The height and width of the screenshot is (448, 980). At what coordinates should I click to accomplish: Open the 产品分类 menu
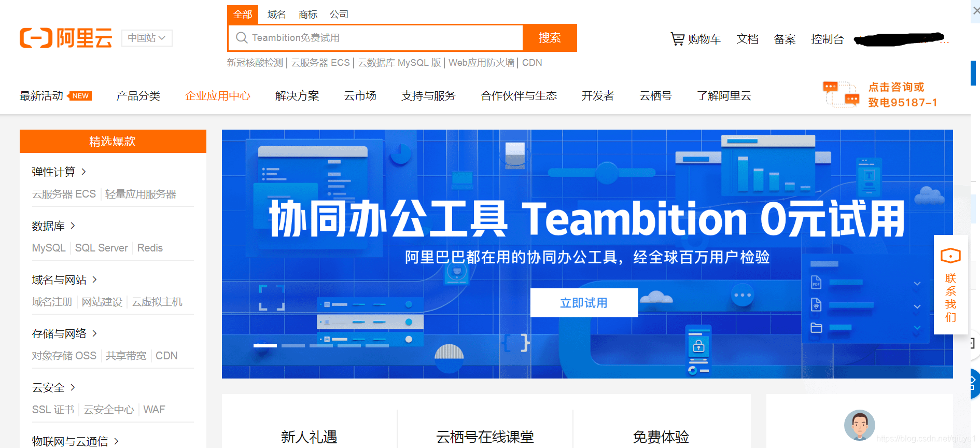pos(138,96)
